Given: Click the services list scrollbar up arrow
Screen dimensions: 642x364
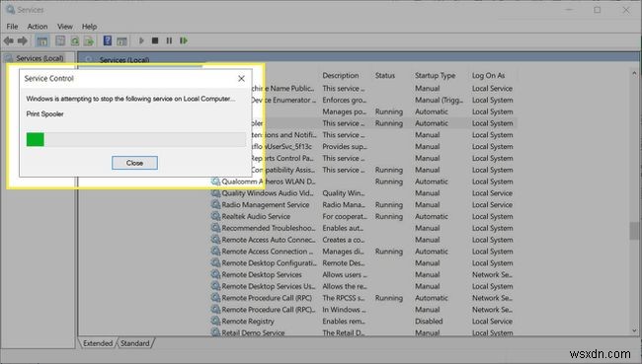Looking at the screenshot, I should click(x=634, y=74).
